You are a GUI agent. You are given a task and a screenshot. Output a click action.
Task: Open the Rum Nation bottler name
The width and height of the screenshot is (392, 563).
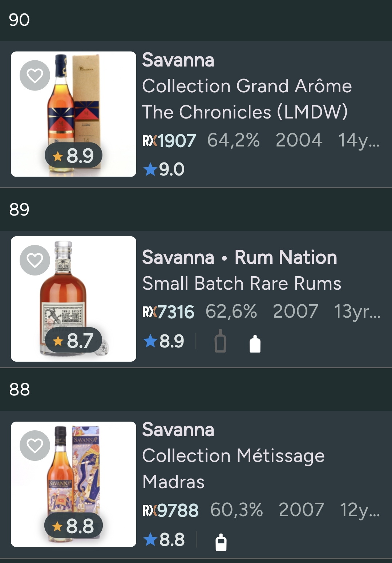286,257
